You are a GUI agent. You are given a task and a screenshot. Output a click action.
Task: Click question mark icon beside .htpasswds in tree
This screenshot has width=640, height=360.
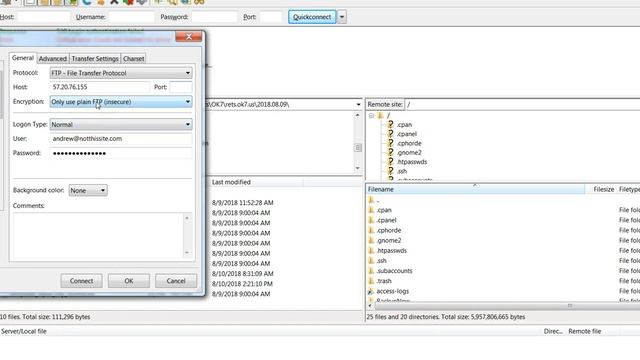(x=391, y=162)
